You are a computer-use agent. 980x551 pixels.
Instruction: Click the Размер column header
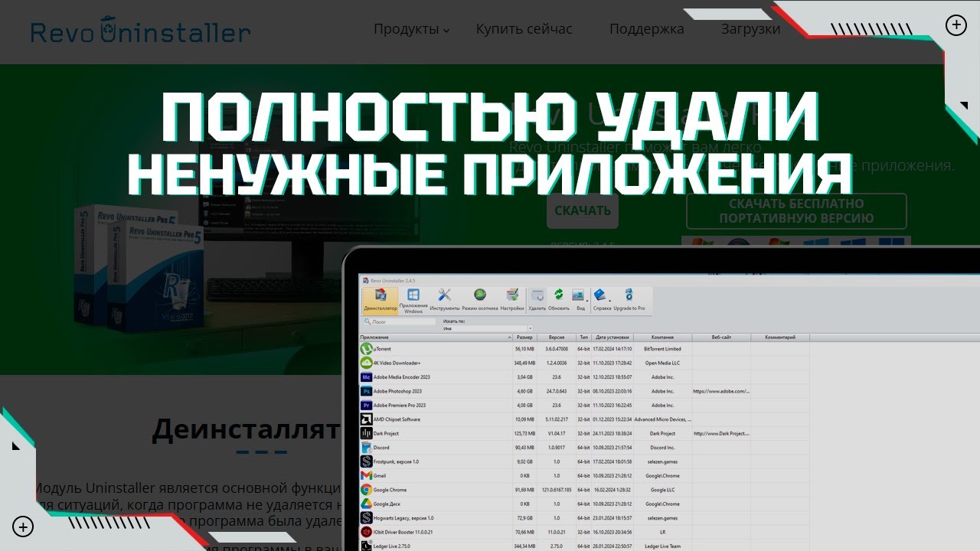click(524, 337)
